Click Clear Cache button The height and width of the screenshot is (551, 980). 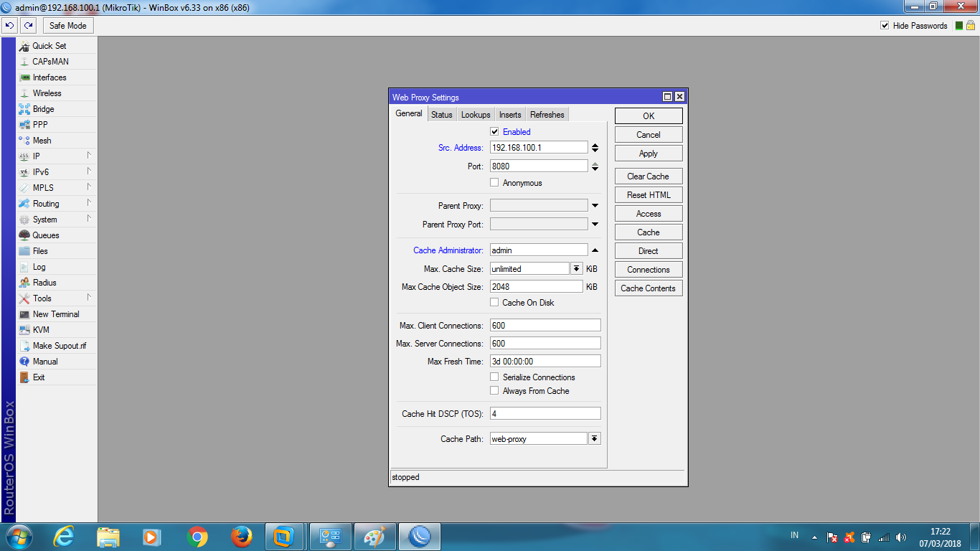649,176
